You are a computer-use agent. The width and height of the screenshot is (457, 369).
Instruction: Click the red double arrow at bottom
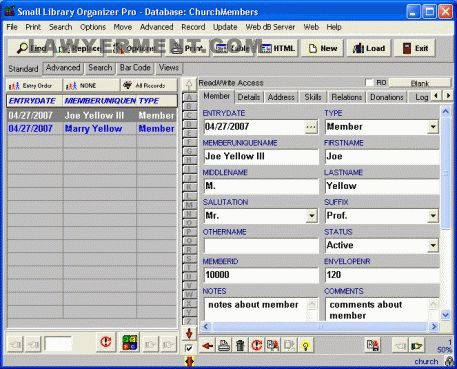click(x=189, y=362)
